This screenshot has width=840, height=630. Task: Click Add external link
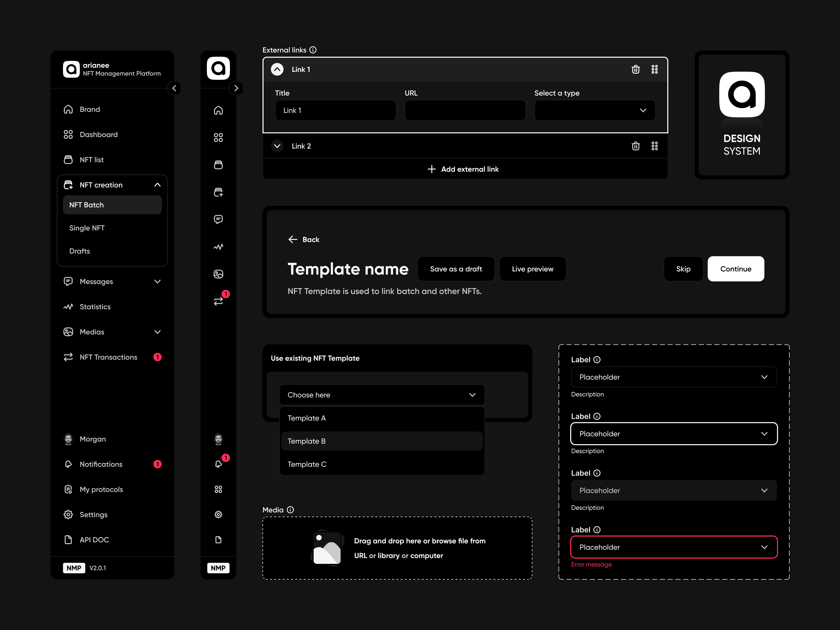coord(464,169)
